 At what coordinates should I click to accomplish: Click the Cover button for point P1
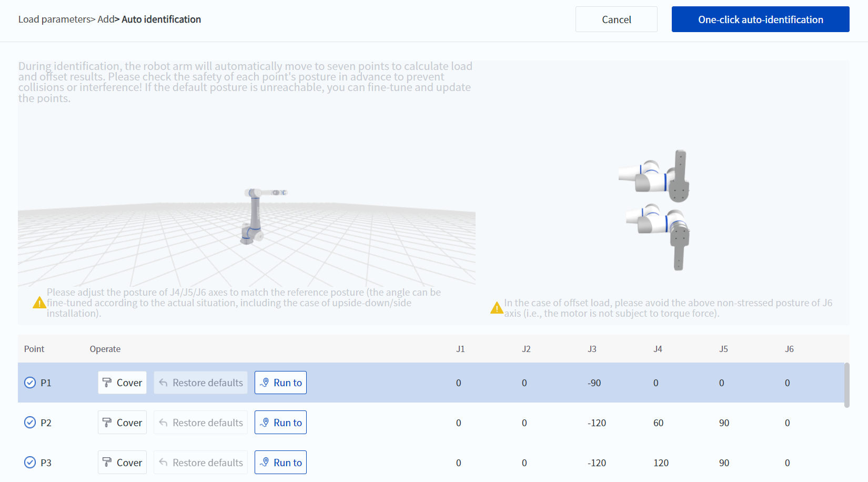[x=122, y=383]
